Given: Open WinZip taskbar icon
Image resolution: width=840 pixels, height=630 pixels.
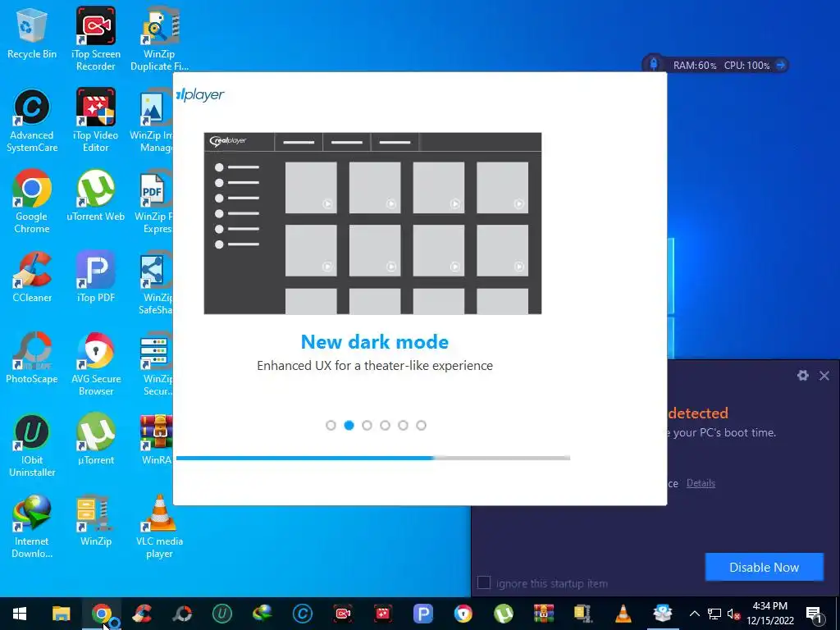Looking at the screenshot, I should (583, 614).
